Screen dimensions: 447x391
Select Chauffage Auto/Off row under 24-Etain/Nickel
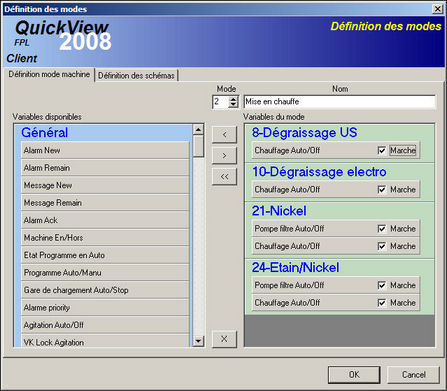point(336,303)
